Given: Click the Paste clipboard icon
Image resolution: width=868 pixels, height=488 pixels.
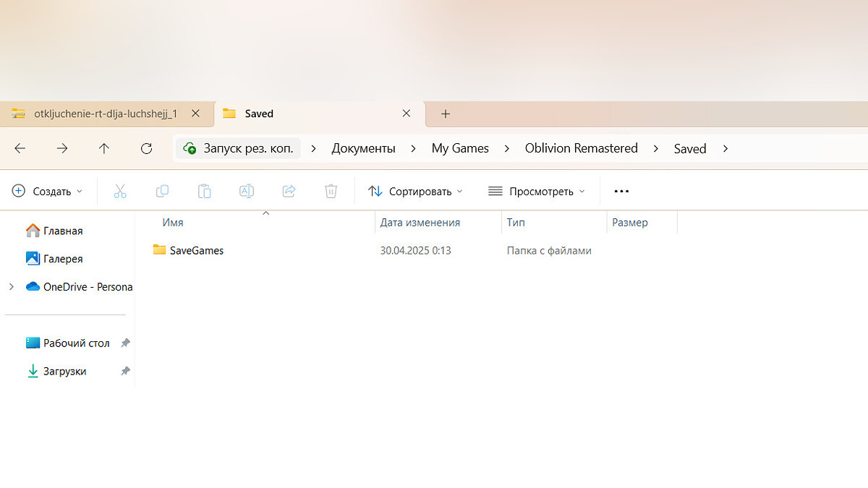Looking at the screenshot, I should tap(205, 191).
